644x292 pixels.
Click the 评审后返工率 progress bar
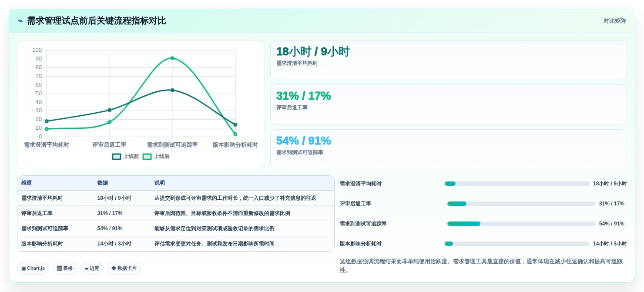[x=521, y=204]
